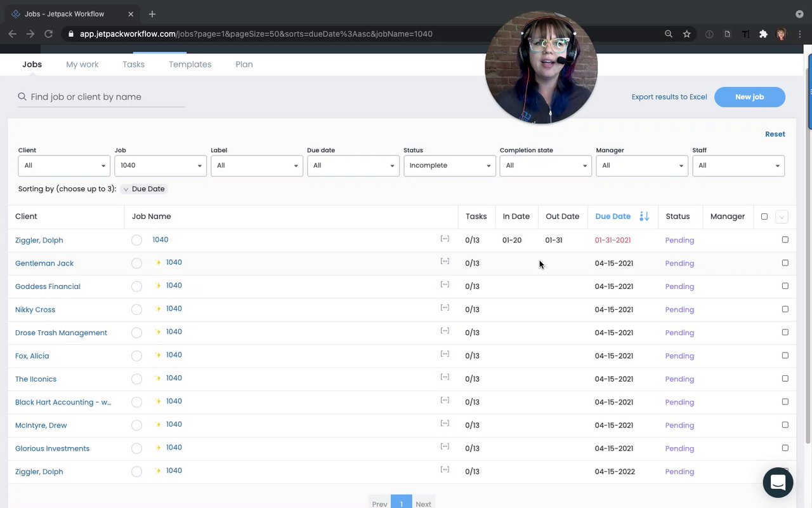Open the Completion state dropdown
Screen dimensions: 812x508
click(x=546, y=166)
